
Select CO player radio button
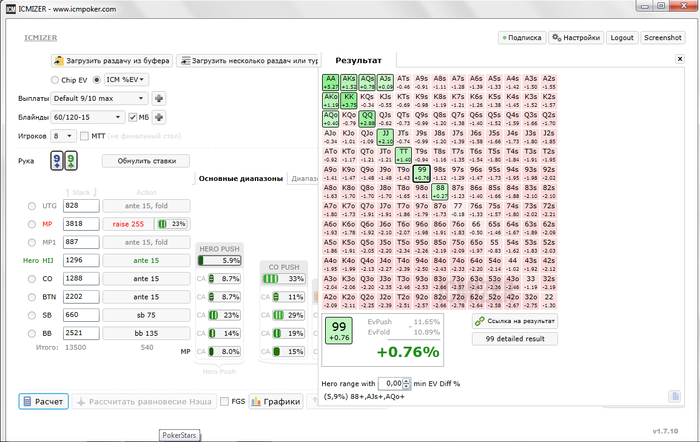pyautogui.click(x=32, y=279)
